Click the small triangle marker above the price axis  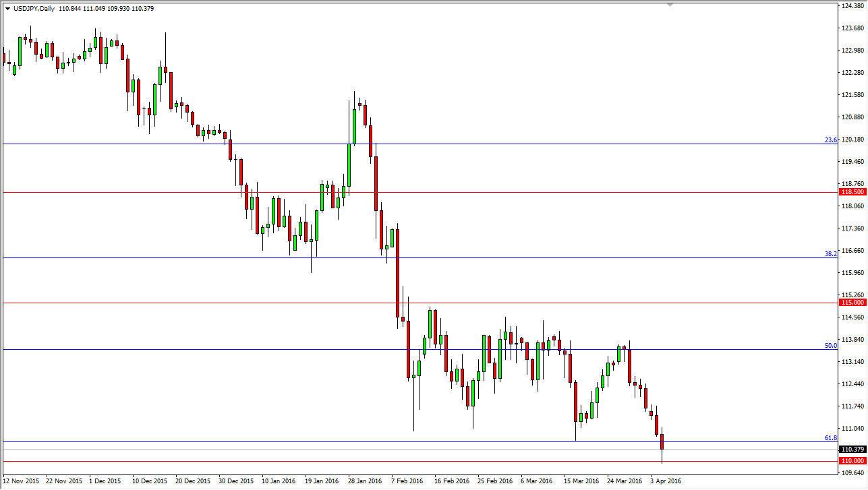point(670,5)
